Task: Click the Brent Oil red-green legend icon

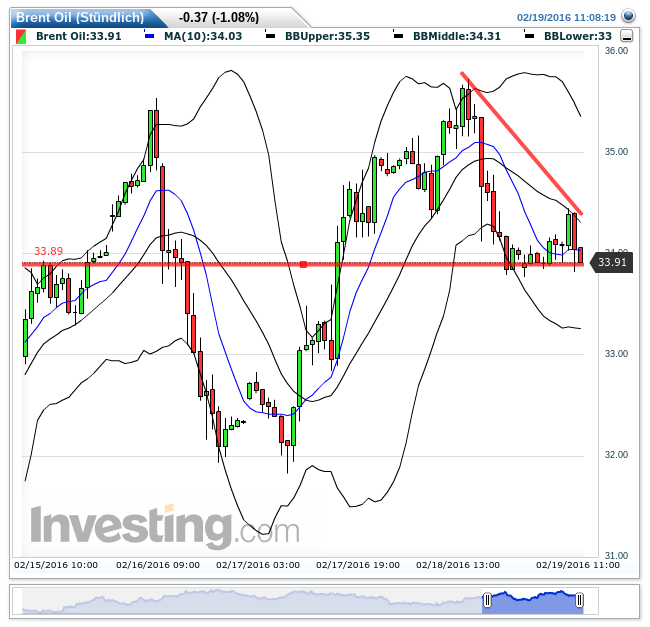Action: pos(22,36)
